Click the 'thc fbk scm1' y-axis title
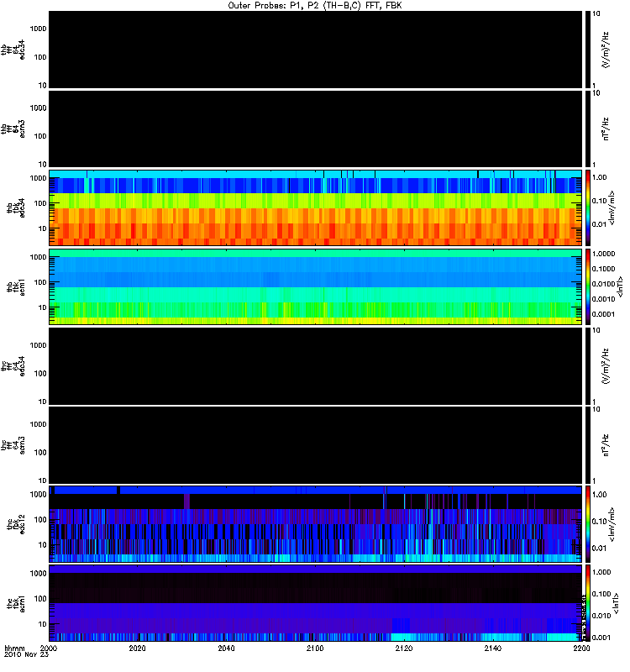Screen dimensions: 630x672 16,603
